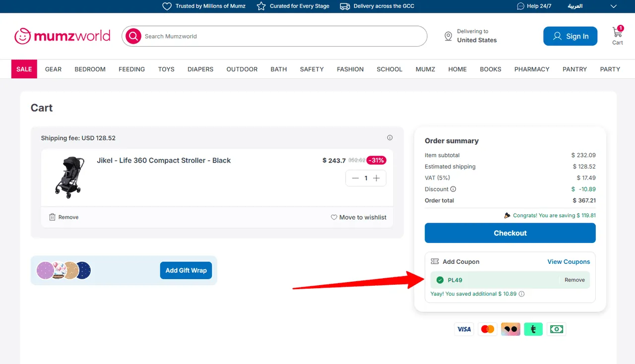Open the SCHOOL menu
635x364 pixels.
click(x=389, y=69)
